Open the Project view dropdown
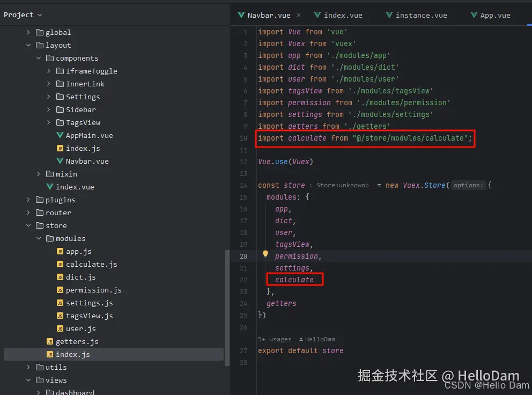The image size is (532, 395). coord(23,15)
